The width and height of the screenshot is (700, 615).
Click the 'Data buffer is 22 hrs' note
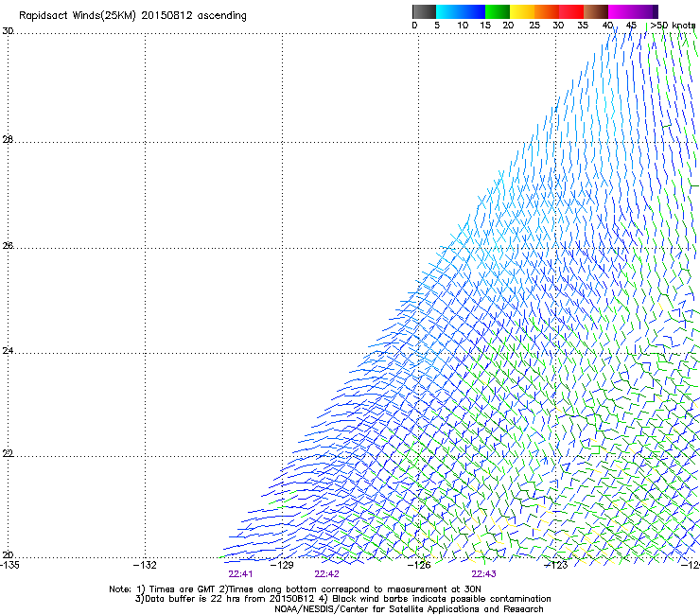pos(342,599)
